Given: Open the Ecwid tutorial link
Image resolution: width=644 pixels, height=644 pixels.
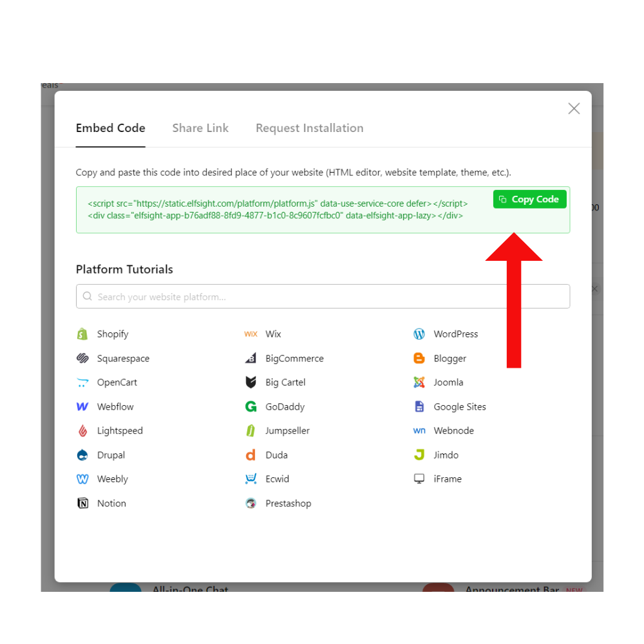Looking at the screenshot, I should 277,479.
